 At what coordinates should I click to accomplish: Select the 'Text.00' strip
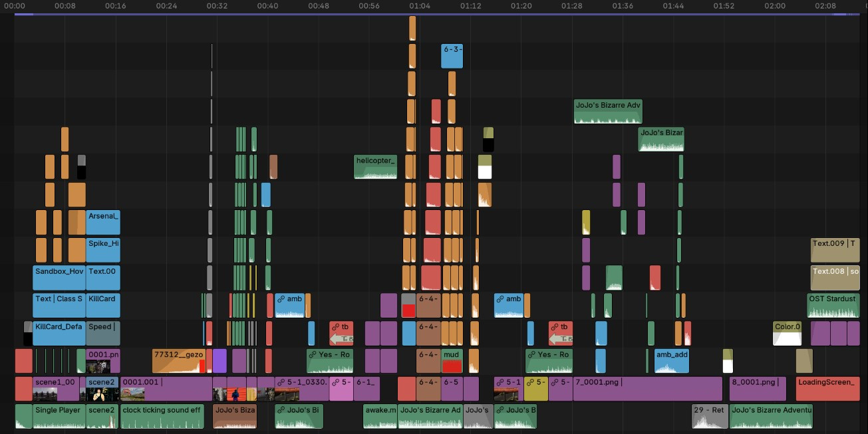pyautogui.click(x=103, y=278)
